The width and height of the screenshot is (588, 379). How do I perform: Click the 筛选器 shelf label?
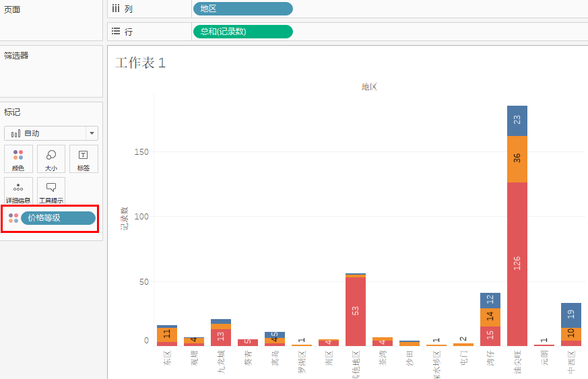(x=16, y=56)
